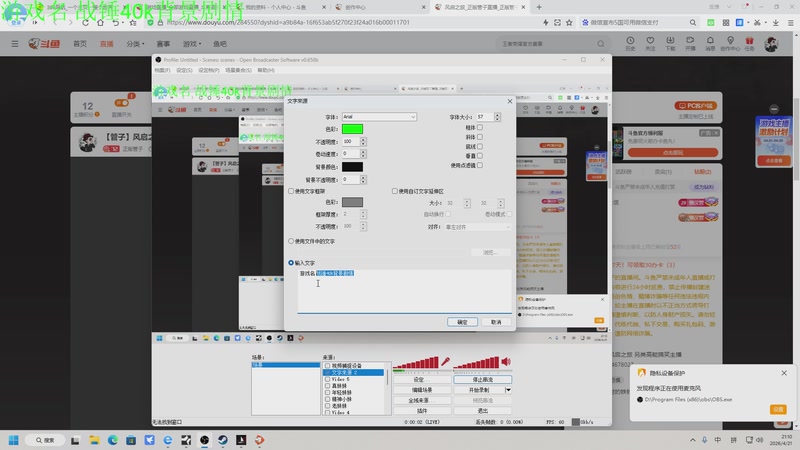800x450 pixels.
Task: Click the Douyu logo in the header
Action: (44, 44)
